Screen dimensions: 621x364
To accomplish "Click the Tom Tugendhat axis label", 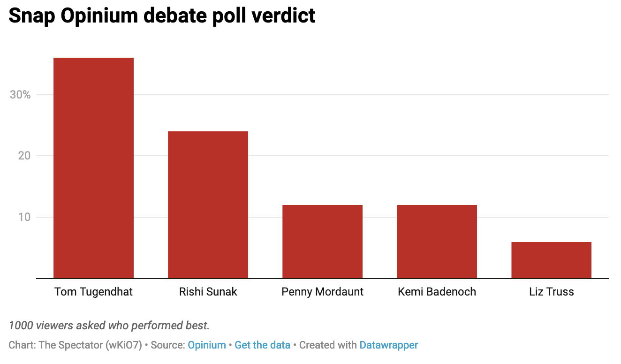I will point(93,292).
